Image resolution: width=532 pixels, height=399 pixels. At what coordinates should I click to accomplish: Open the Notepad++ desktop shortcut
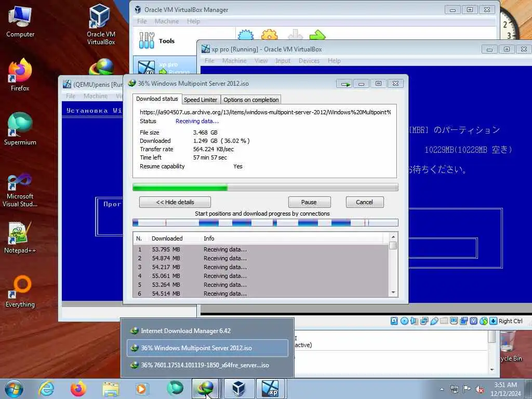(20, 237)
